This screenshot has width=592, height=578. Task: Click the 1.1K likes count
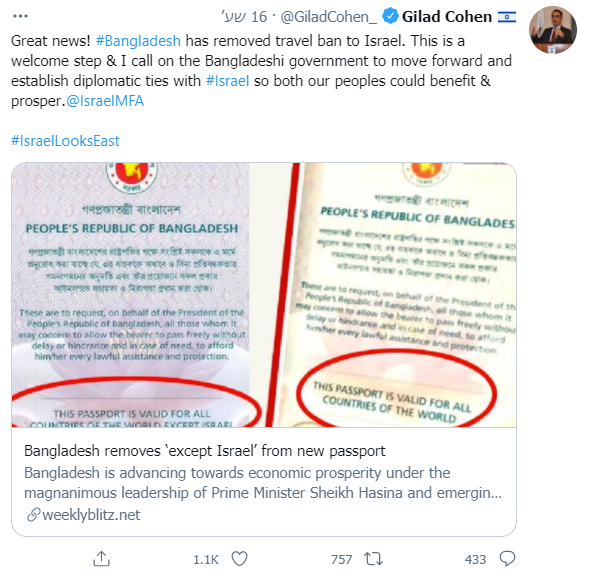206,560
